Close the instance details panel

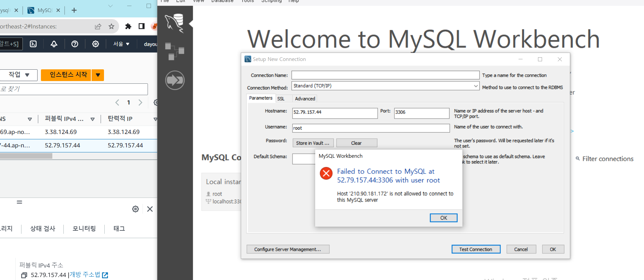point(150,209)
